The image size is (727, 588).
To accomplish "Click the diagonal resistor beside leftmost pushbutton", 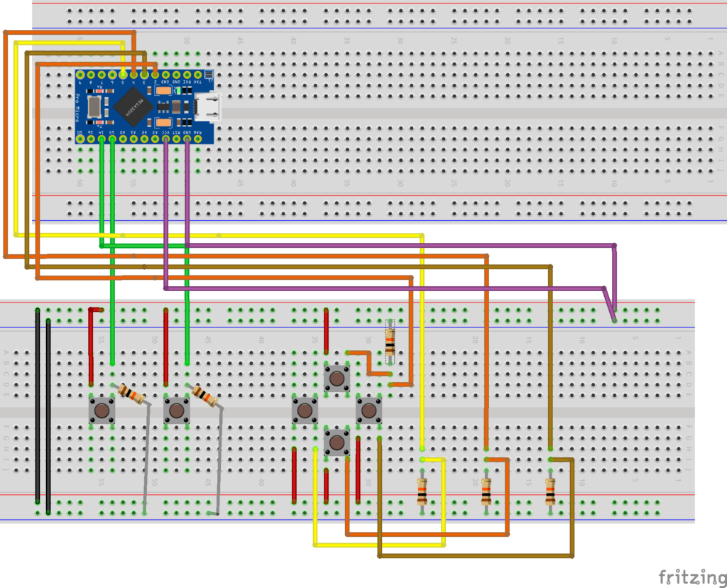I will [x=131, y=393].
